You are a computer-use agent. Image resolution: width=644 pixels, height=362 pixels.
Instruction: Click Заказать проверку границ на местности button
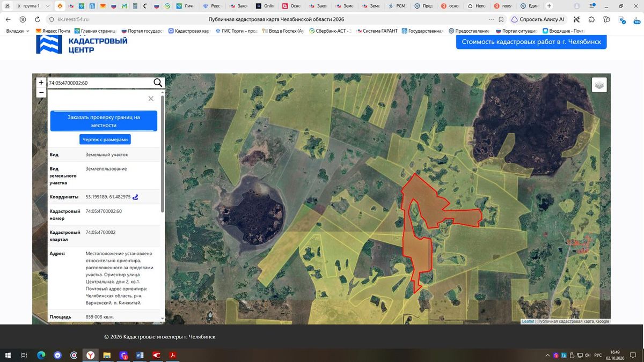tap(104, 121)
